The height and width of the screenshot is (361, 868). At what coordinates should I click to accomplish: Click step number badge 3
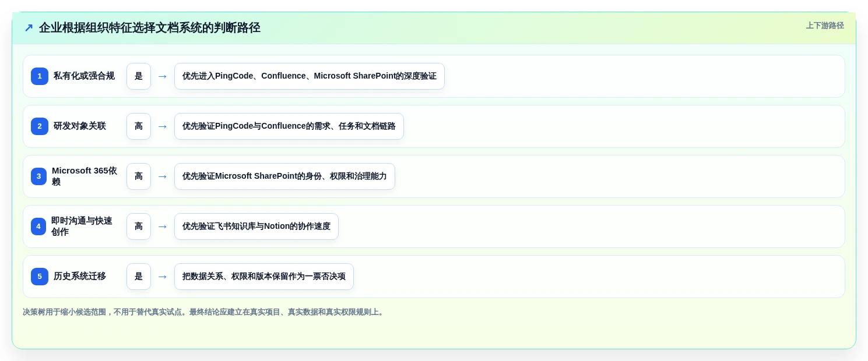[x=38, y=176]
